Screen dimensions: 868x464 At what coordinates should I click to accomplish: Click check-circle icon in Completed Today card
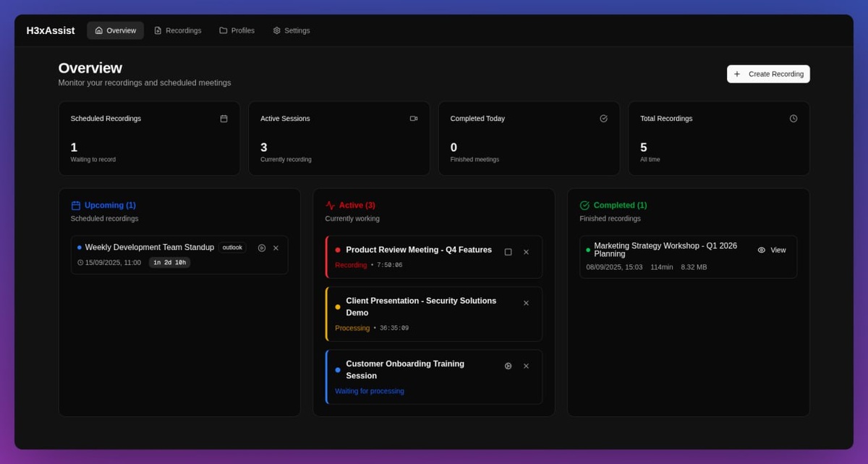pos(604,119)
